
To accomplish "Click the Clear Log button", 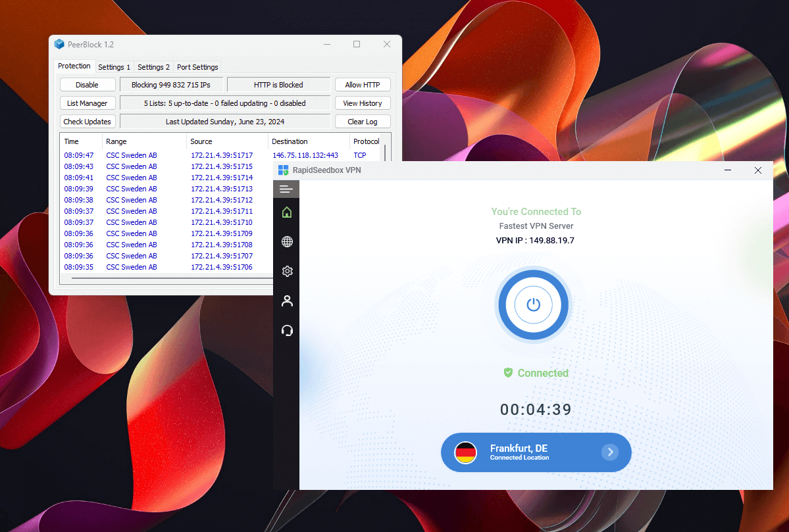I will pyautogui.click(x=363, y=122).
